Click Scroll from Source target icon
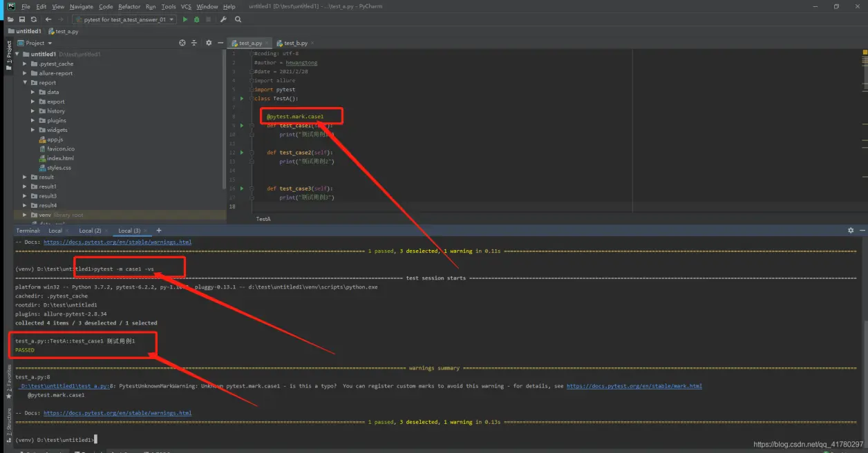Screen dimensions: 868x453 pos(182,43)
